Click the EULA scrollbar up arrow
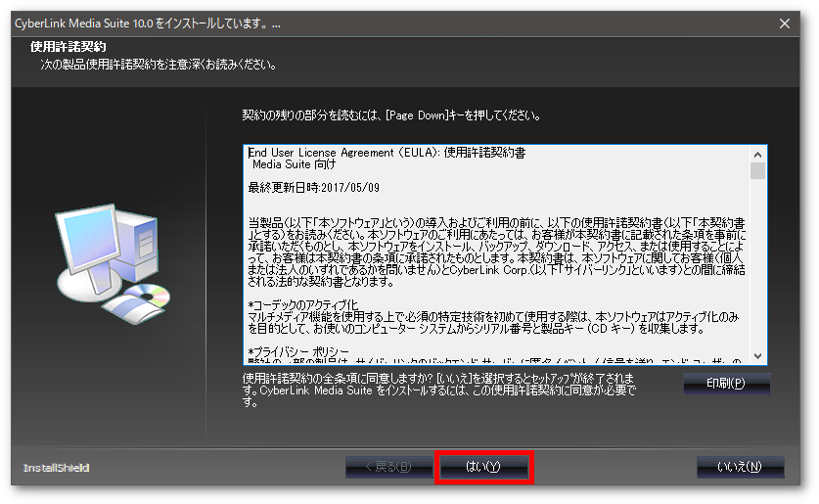Image resolution: width=819 pixels, height=504 pixels. (x=758, y=155)
